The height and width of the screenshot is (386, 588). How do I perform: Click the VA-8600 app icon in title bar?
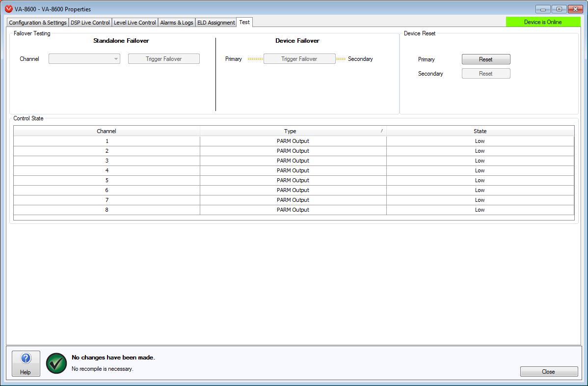[x=9, y=9]
